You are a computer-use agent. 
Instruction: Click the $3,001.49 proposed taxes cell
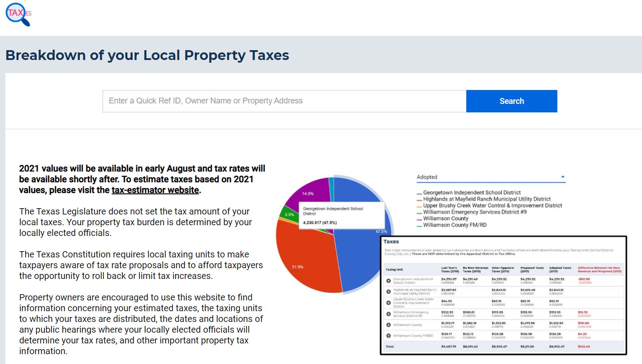[528, 290]
